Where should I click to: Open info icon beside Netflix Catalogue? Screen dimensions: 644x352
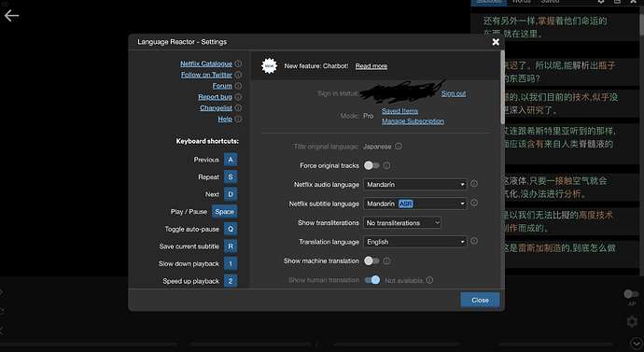tap(238, 63)
